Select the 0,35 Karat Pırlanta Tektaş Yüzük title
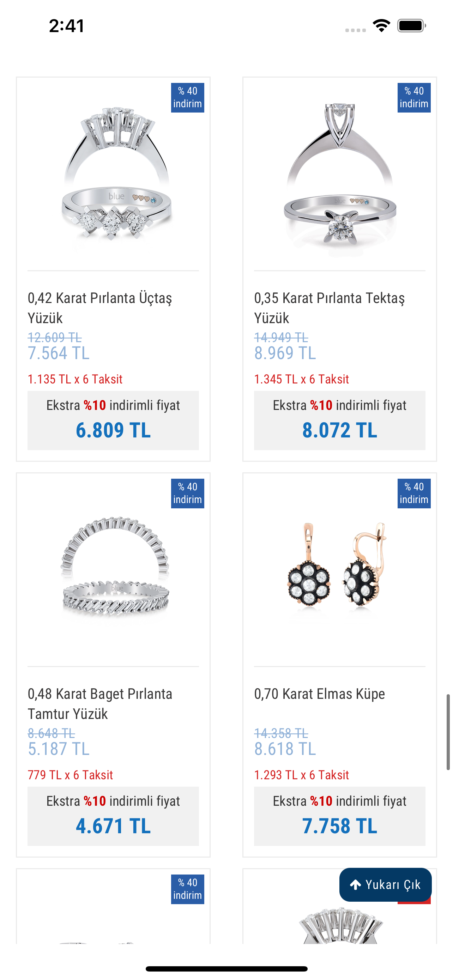This screenshot has width=453, height=980. coord(330,308)
